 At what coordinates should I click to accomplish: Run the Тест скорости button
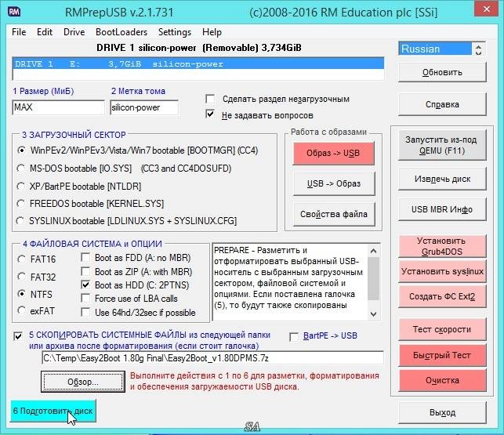coord(442,329)
